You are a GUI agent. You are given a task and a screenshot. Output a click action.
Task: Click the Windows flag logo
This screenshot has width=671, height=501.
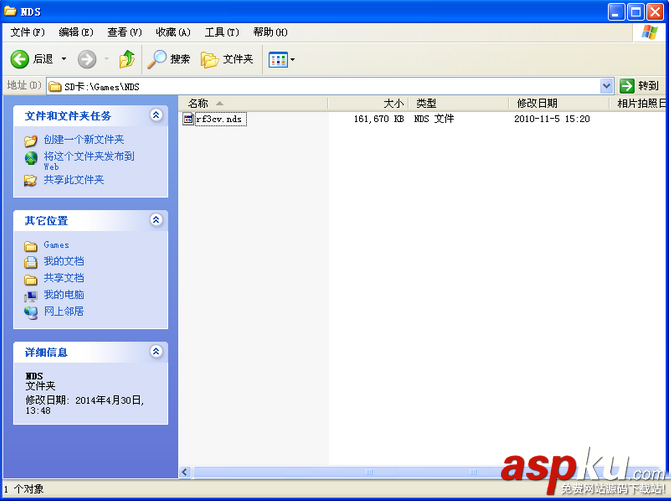click(x=649, y=33)
